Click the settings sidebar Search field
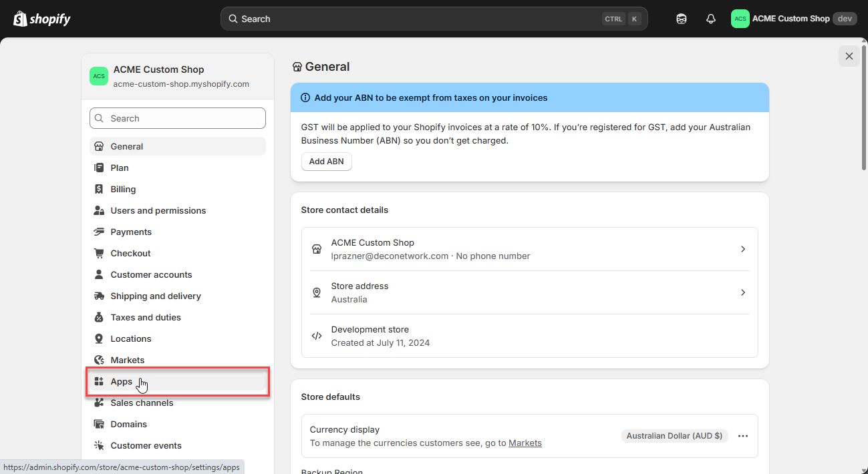Screen dimensions: 868x474 pyautogui.click(x=178, y=118)
